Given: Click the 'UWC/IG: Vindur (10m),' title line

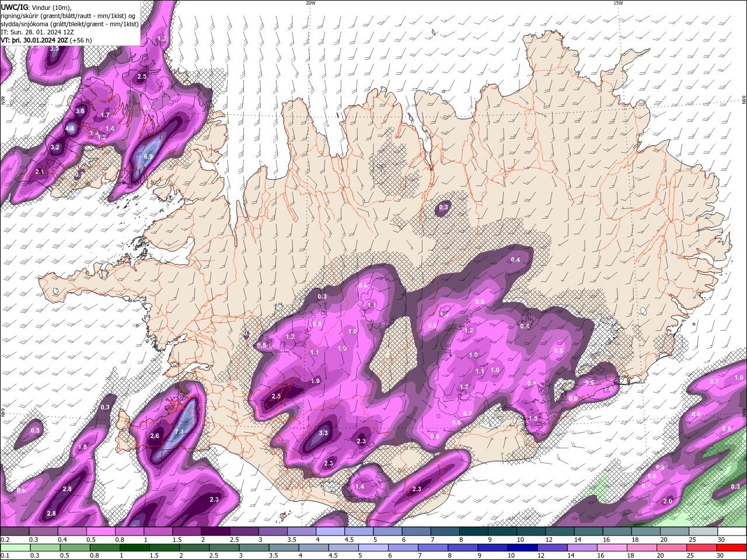Looking at the screenshot, I should coord(36,8).
